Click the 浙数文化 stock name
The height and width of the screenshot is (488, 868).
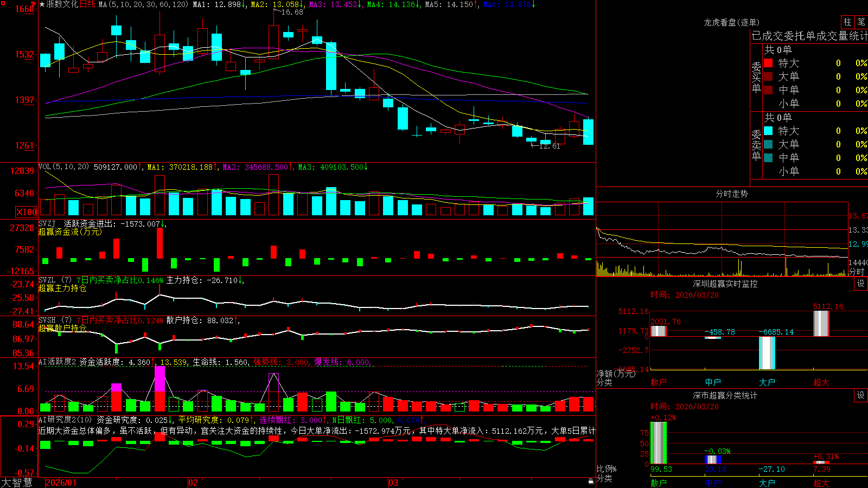(62, 4)
